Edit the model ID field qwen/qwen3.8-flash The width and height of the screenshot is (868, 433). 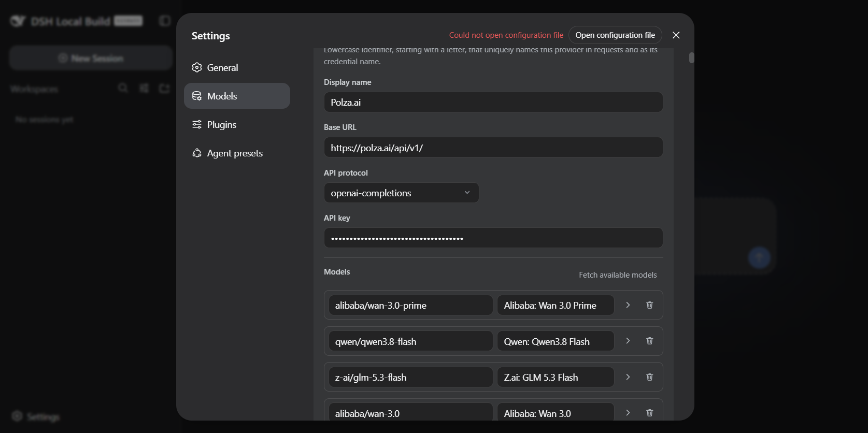click(410, 341)
